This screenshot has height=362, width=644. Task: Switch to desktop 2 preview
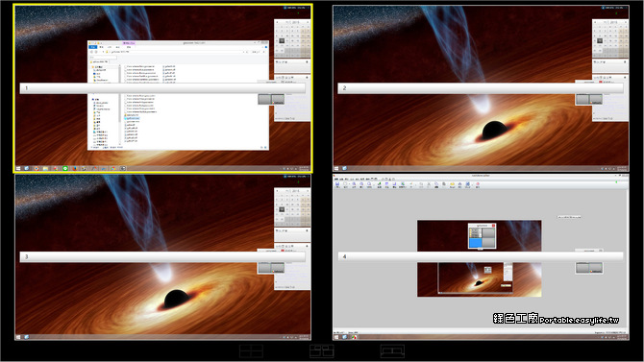click(481, 88)
